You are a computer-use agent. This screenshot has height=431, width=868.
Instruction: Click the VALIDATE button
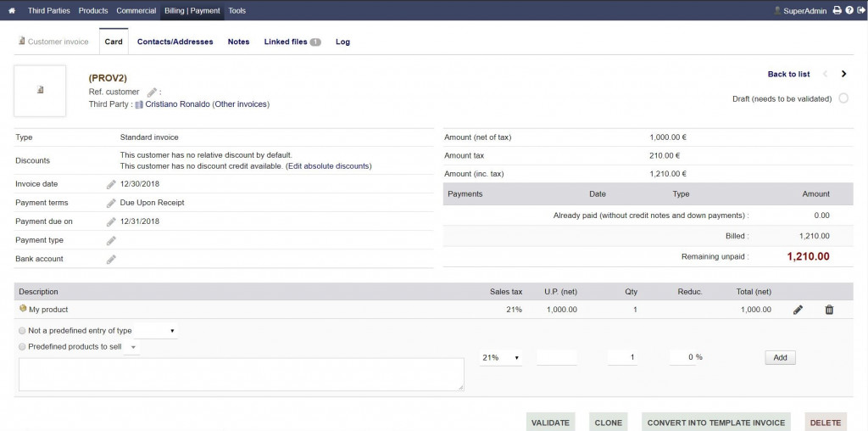(550, 423)
